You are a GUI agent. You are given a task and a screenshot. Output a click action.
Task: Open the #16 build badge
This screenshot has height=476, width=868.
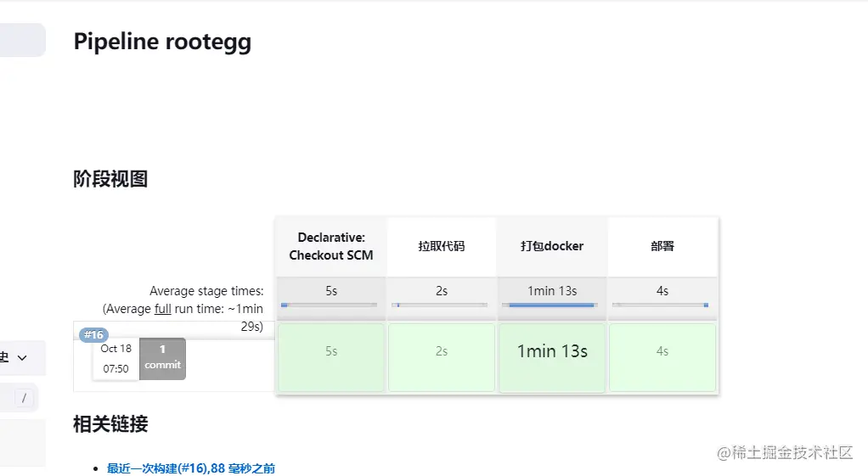pos(93,334)
